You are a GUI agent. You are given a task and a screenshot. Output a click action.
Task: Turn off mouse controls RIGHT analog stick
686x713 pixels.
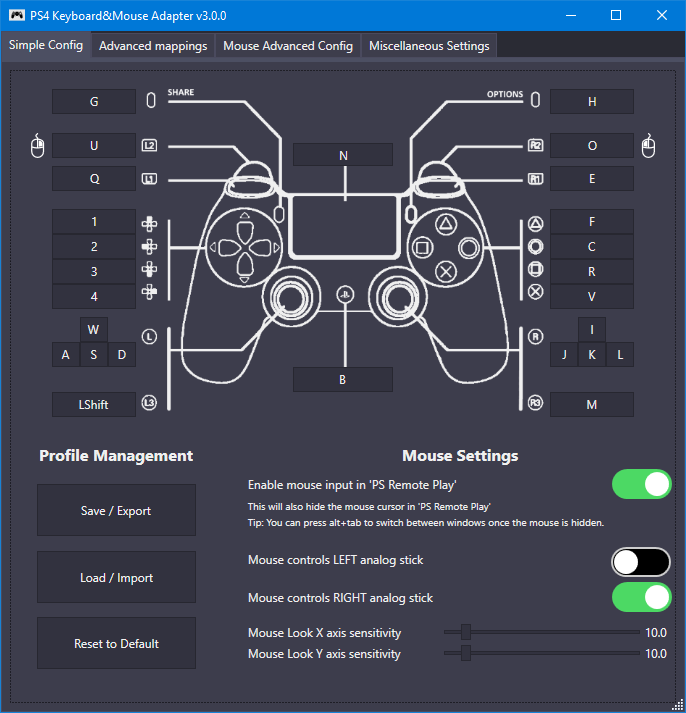click(x=641, y=597)
